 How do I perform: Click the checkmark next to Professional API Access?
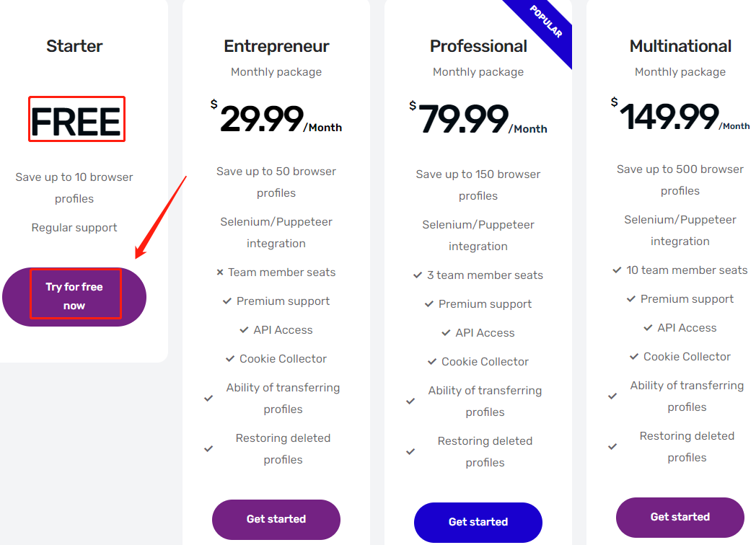coord(447,333)
